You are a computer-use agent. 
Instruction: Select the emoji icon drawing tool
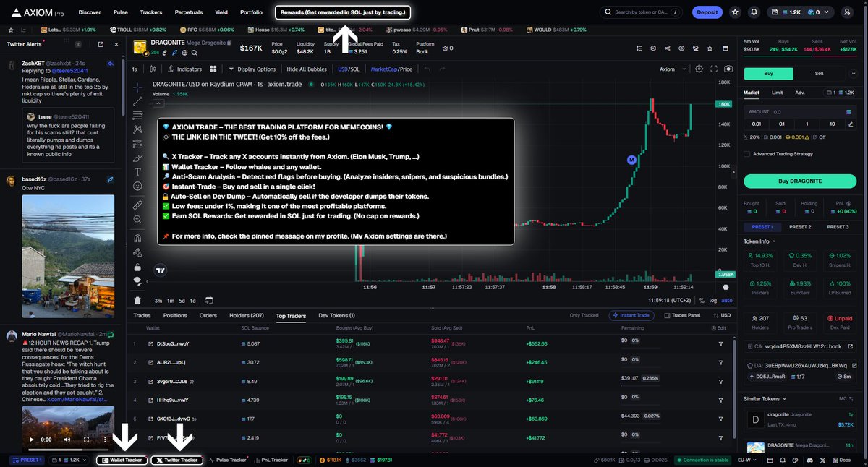[137, 186]
